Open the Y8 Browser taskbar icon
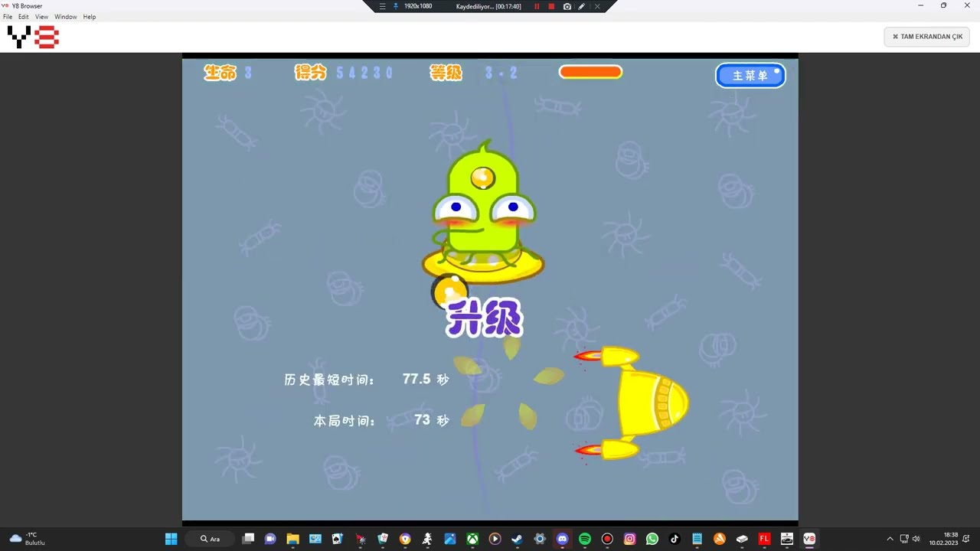Image resolution: width=980 pixels, height=551 pixels. [809, 539]
